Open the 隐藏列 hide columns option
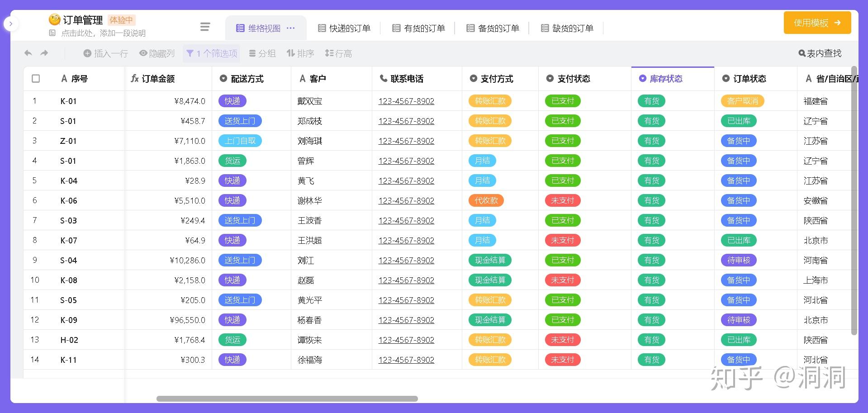The height and width of the screenshot is (413, 868). coord(157,53)
